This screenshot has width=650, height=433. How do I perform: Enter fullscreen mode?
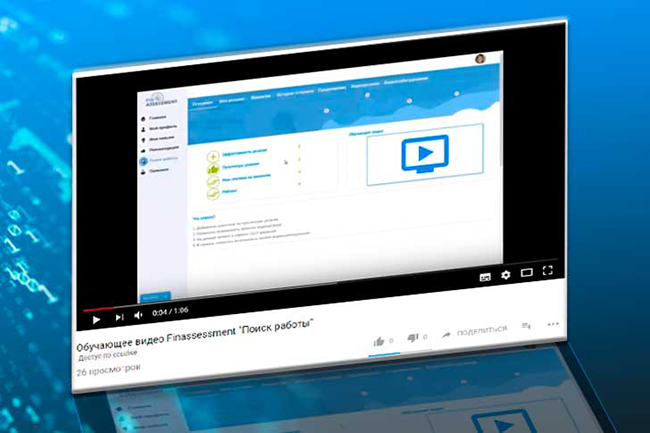[x=548, y=271]
